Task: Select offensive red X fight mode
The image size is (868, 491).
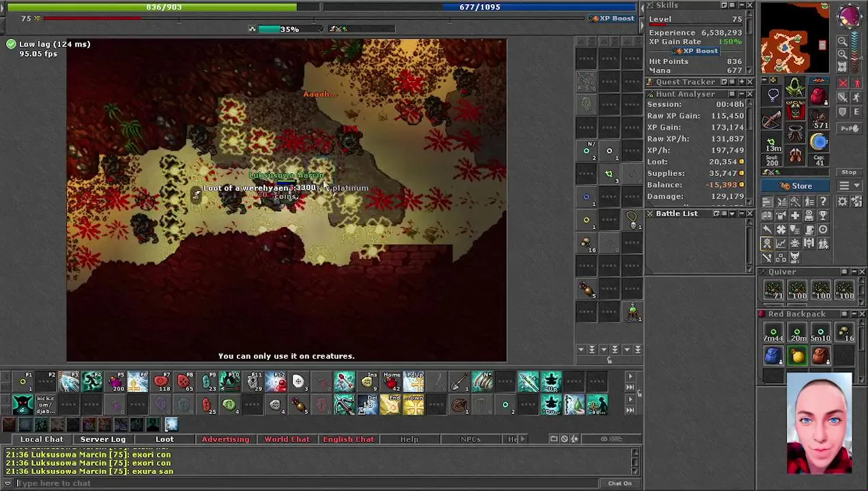Action: point(843,83)
